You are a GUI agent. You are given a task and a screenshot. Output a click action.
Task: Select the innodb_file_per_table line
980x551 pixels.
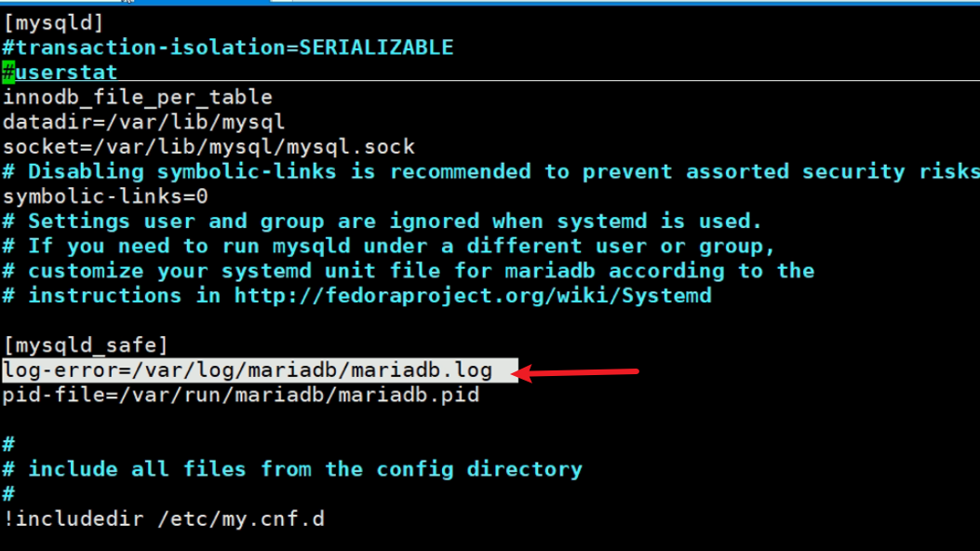138,98
